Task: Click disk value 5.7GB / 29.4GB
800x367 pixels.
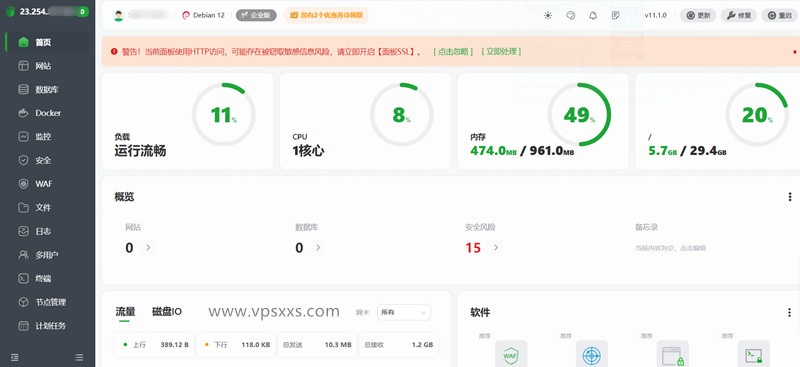Action: pos(687,151)
